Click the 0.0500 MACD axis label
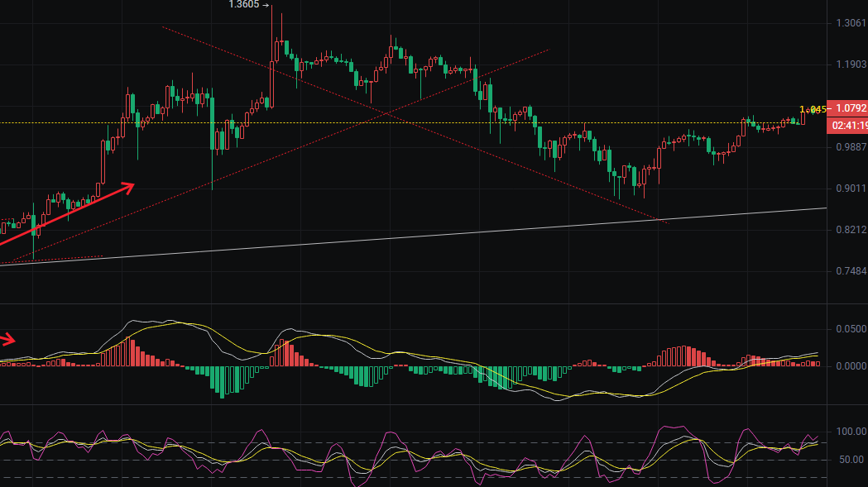 851,329
